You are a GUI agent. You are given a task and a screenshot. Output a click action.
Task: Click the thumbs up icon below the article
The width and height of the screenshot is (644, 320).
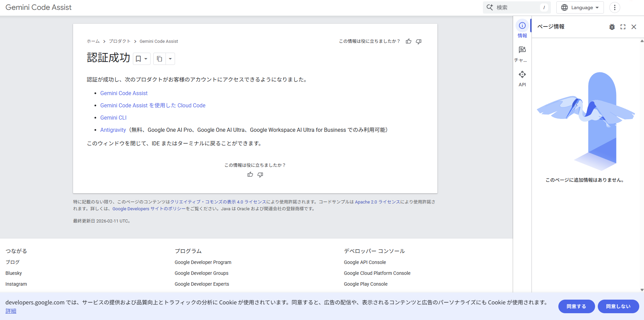click(250, 175)
